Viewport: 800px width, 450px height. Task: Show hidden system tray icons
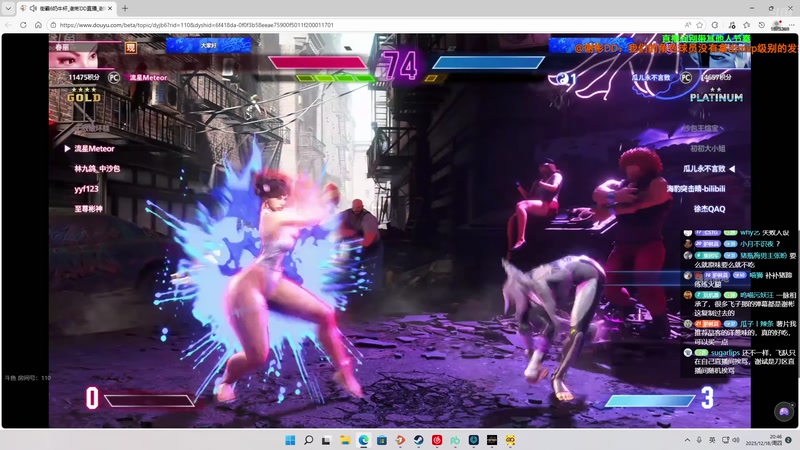point(687,440)
